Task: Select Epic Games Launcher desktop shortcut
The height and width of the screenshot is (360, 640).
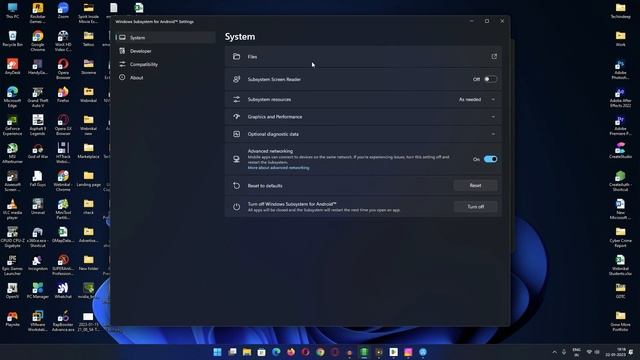Action: point(12,265)
